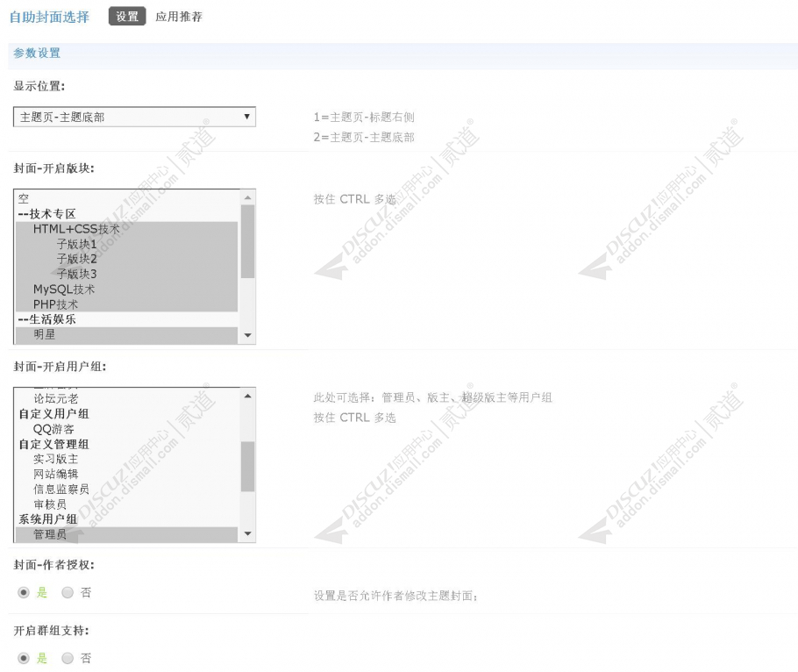Click forum list scrollbar up arrow
The height and width of the screenshot is (672, 798).
[x=247, y=197]
